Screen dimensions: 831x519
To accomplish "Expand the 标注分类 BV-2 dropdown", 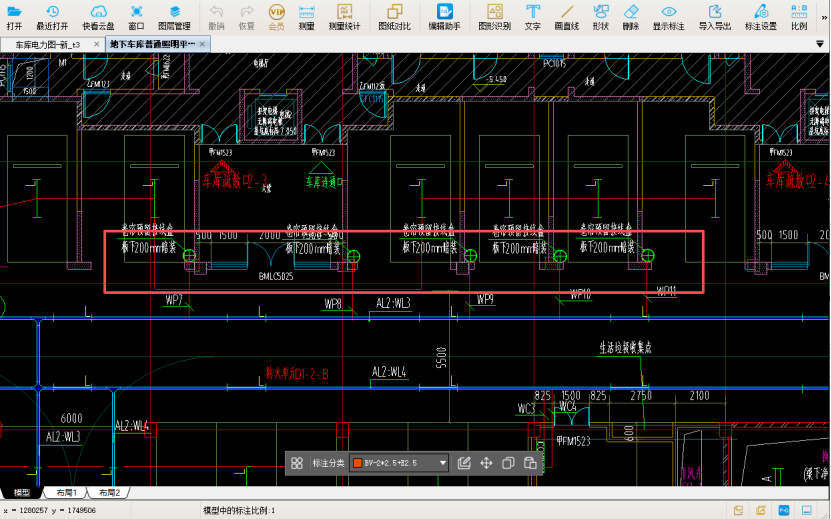I will click(442, 463).
